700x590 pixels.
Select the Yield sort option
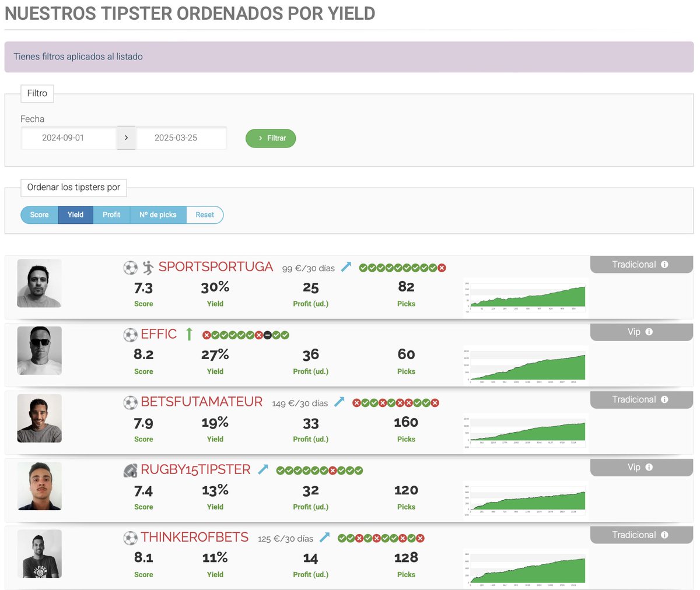(75, 215)
